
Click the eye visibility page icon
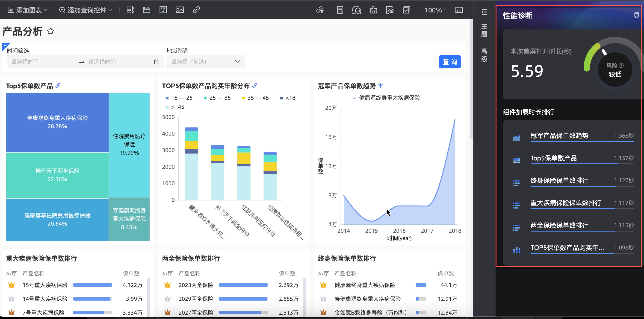coord(390,10)
